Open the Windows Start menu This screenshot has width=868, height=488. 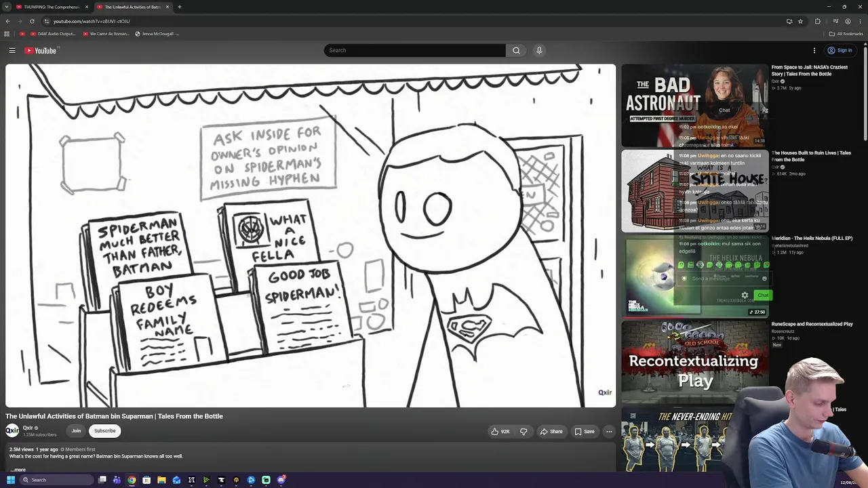coord(10,480)
